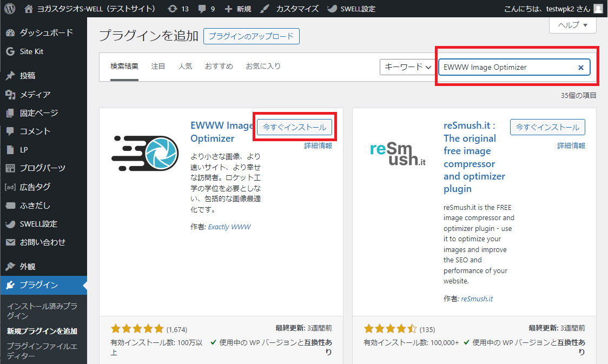Switch to the お気に入り tab

point(263,67)
